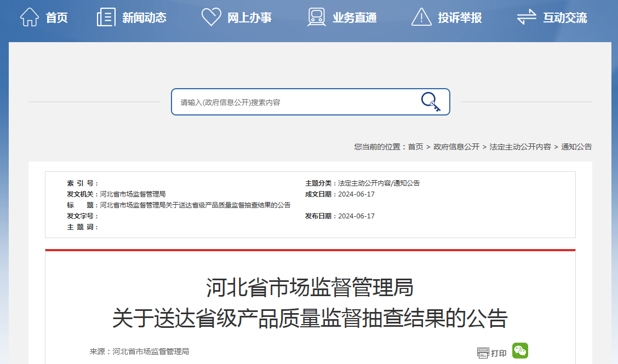Click the arrows icon for 互动交流
Image resolution: width=618 pixels, height=364 pixels.
pos(527,17)
